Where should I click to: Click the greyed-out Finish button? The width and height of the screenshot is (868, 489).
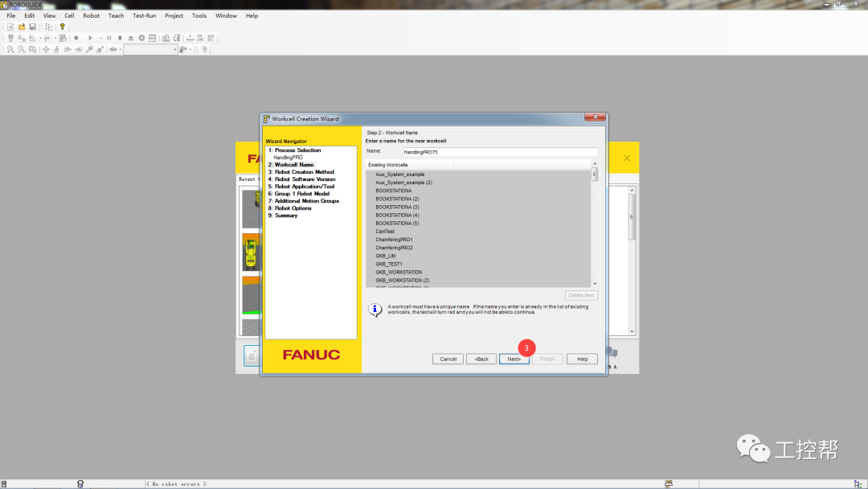point(547,359)
